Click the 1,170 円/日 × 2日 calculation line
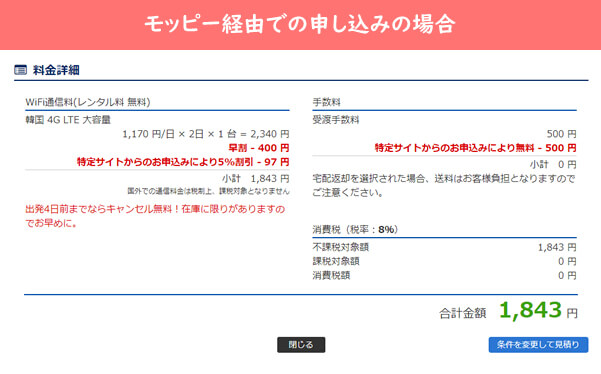The width and height of the screenshot is (601, 374). 206,134
